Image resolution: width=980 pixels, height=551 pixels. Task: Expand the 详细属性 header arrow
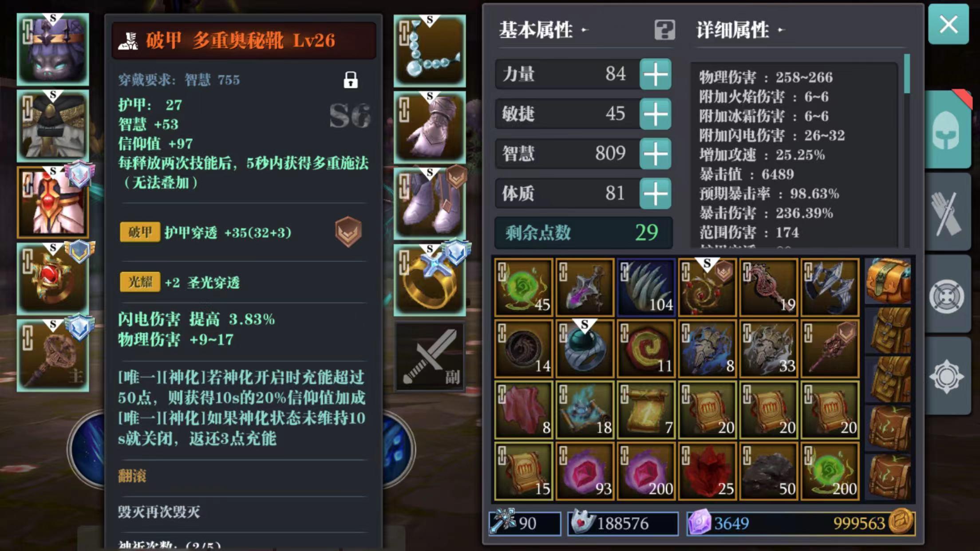(x=781, y=30)
